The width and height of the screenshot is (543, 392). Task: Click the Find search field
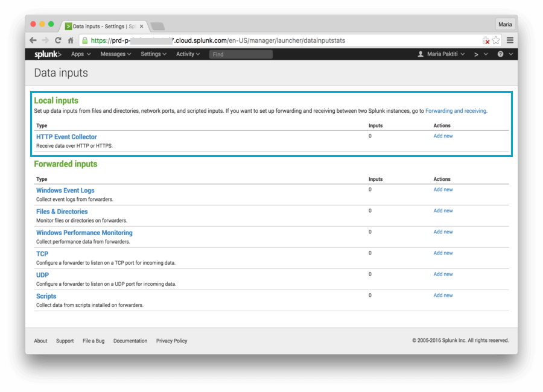tap(241, 54)
